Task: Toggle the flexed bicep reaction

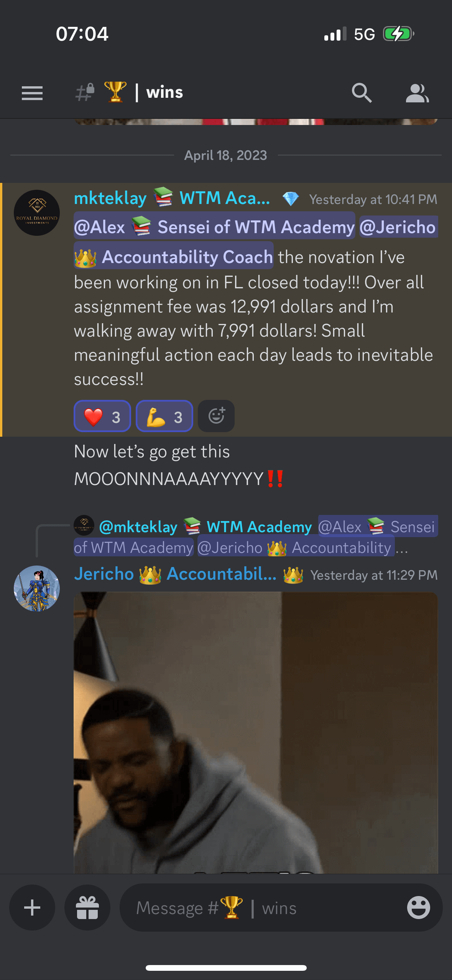Action: tap(164, 416)
